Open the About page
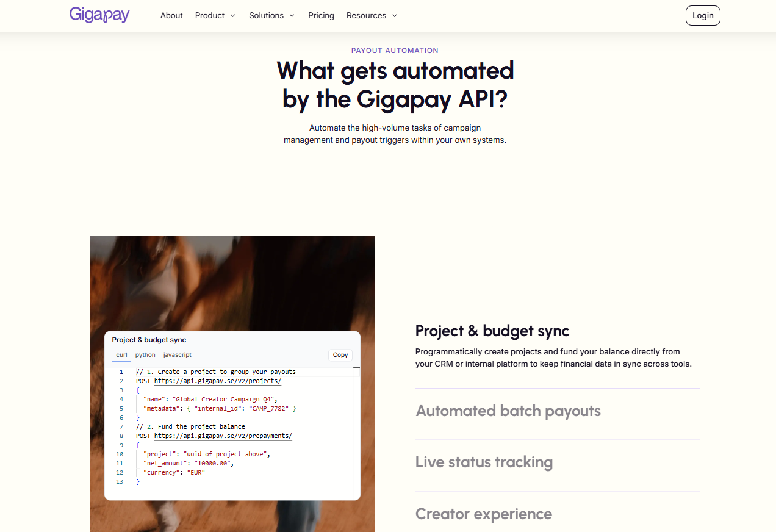The width and height of the screenshot is (776, 532). 171,16
